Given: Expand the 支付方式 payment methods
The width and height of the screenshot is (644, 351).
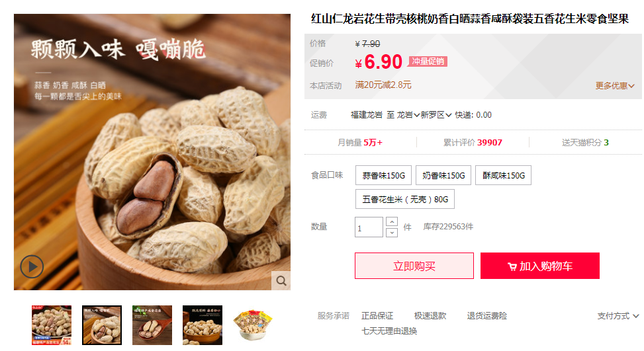Looking at the screenshot, I should pos(618,316).
